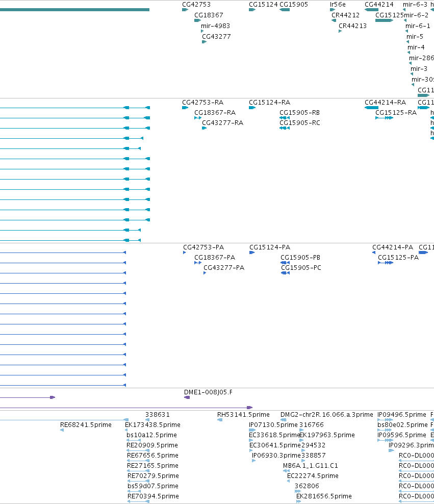
Task: Select the IP09496.5prime EST label
Action: coord(402,415)
